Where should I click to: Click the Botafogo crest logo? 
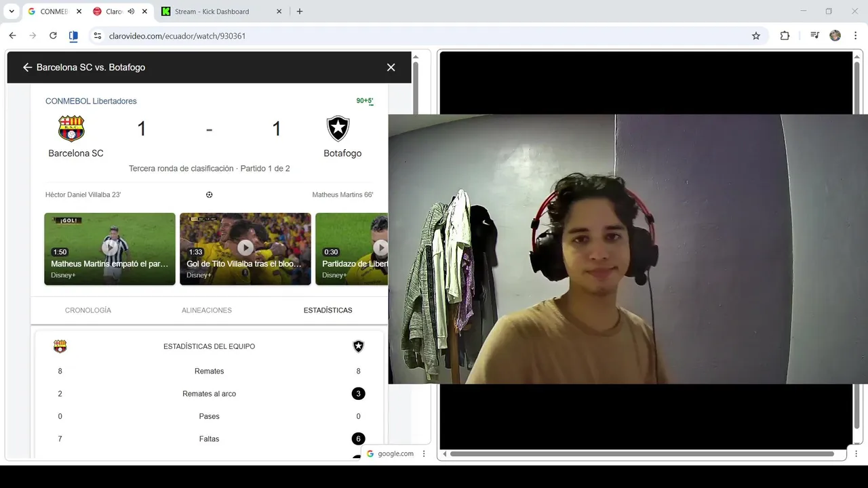(x=338, y=128)
